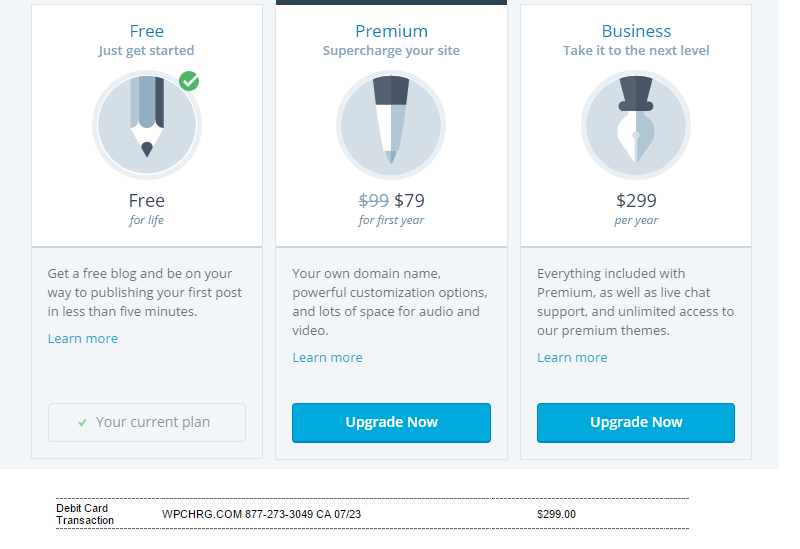Click the Business plan fountain pen icon

(636, 125)
